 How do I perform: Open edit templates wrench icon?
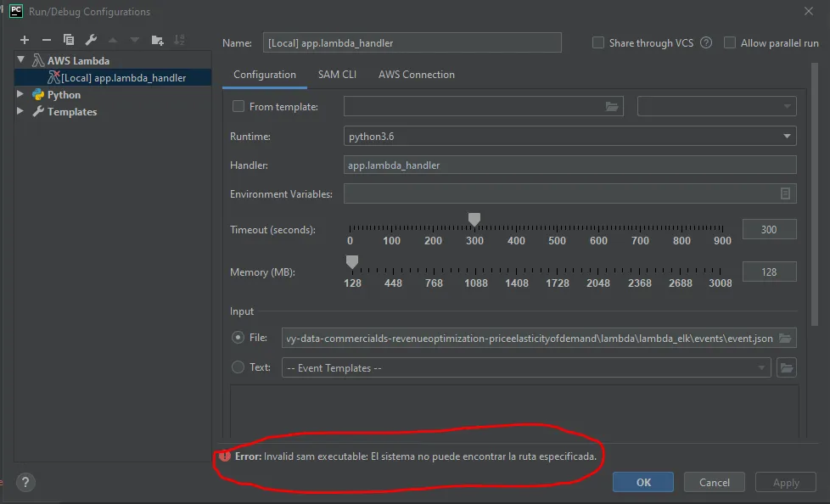[91, 40]
